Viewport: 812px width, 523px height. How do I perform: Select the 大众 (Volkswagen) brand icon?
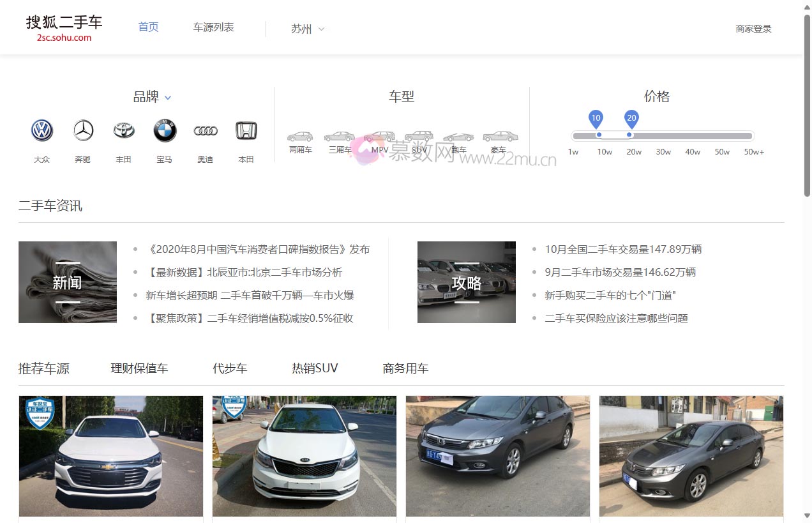coord(41,130)
